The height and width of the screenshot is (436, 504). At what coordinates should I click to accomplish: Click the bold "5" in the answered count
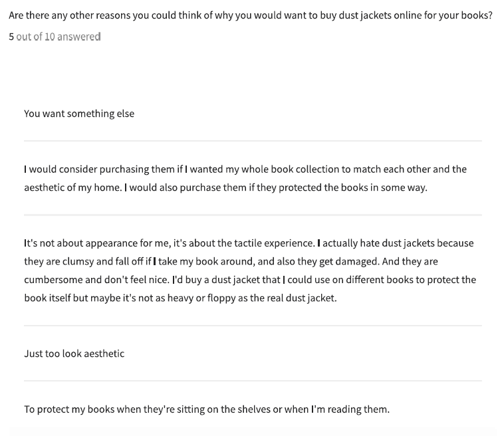[11, 37]
